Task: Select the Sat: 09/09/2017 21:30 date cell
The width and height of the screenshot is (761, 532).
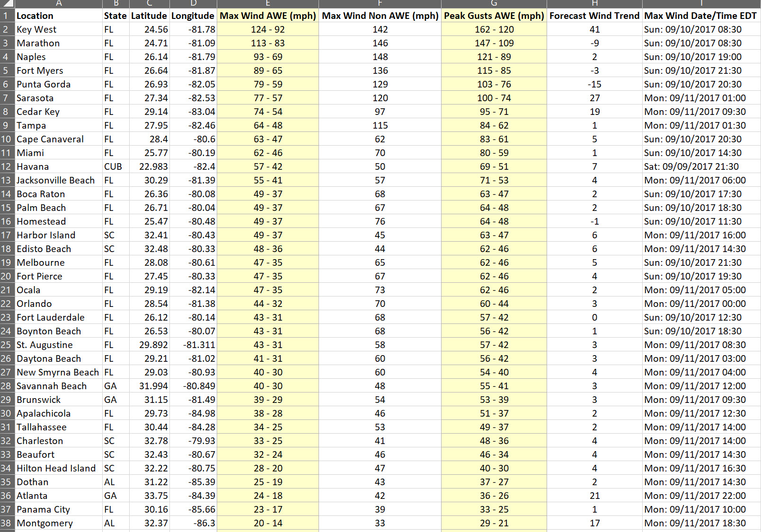Action: pos(700,166)
